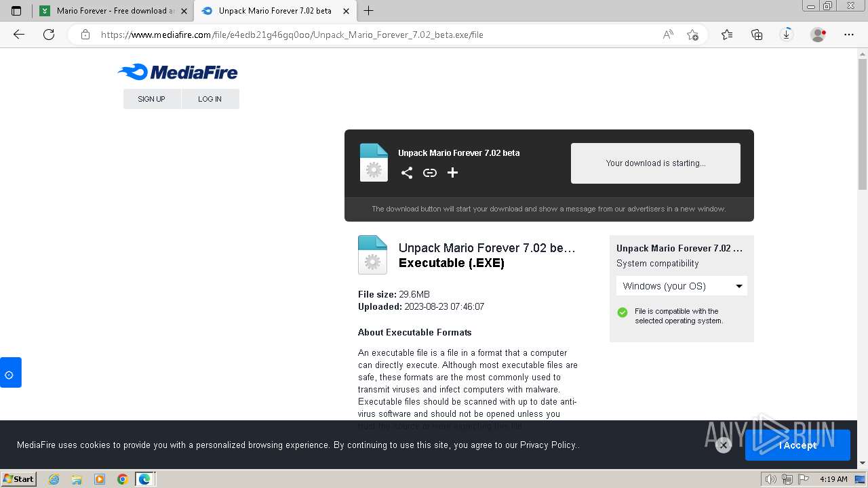Click Unpack Mario Forever 7.02 beta card title

tap(458, 153)
